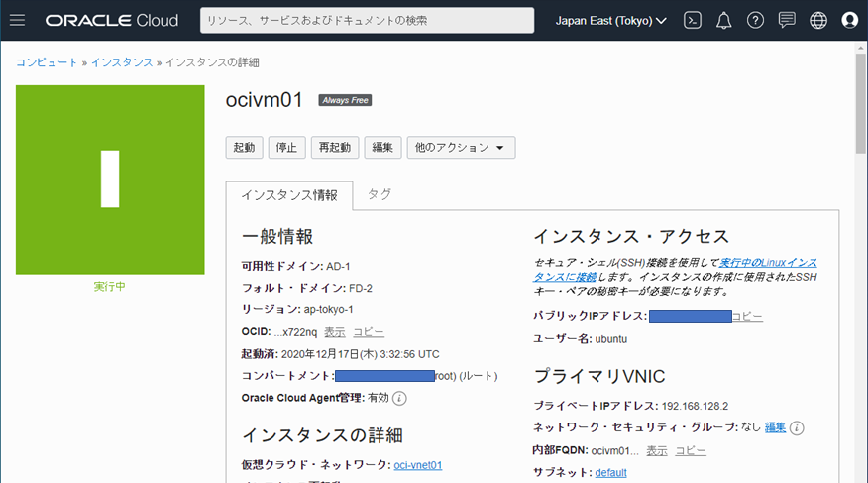Expand the Japan East (Tokyo) region selector
This screenshot has width=868, height=483.
point(610,21)
